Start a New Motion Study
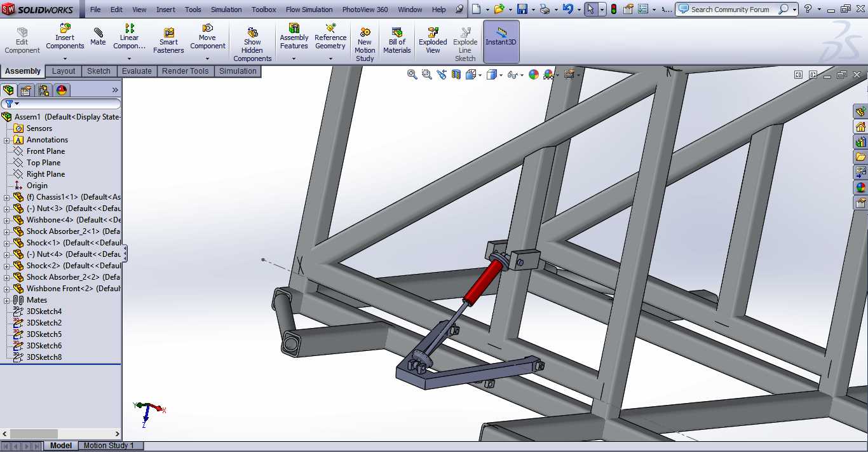The width and height of the screenshot is (868, 452). coord(365,45)
